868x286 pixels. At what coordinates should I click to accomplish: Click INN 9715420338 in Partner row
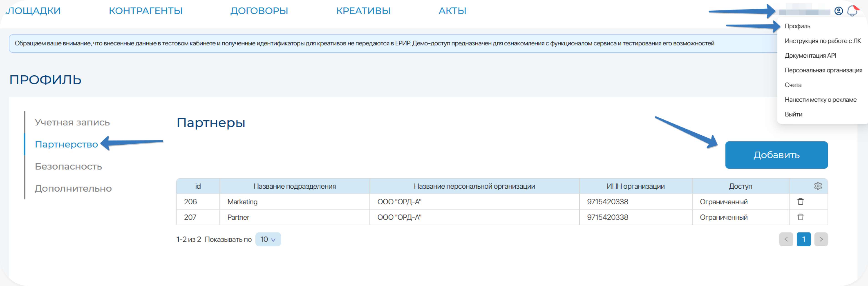[x=636, y=217]
